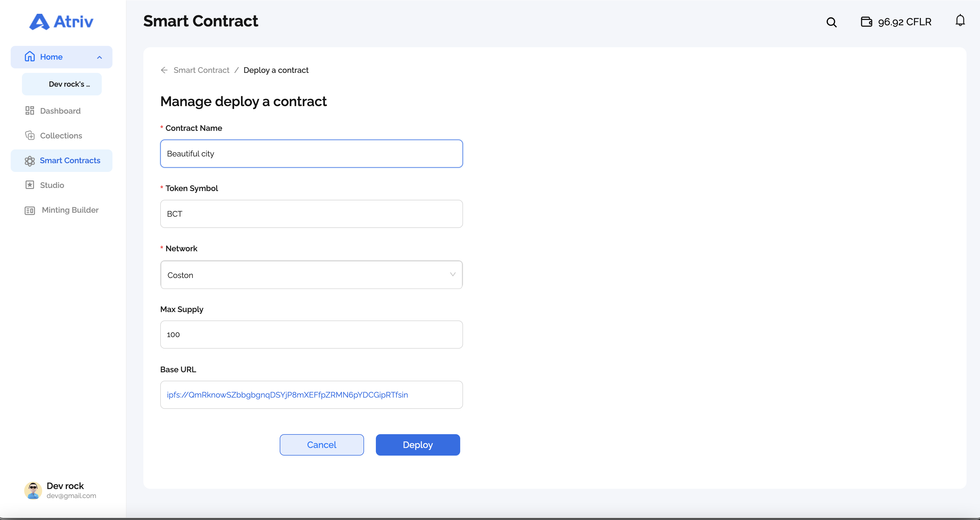The width and height of the screenshot is (980, 520).
Task: Click the Home menu item
Action: click(62, 57)
